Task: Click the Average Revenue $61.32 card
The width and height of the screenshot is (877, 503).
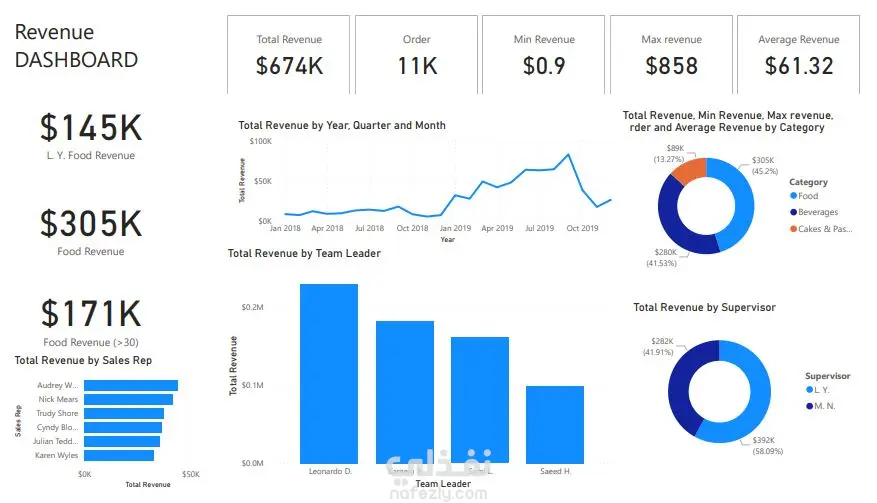Action: pos(799,55)
